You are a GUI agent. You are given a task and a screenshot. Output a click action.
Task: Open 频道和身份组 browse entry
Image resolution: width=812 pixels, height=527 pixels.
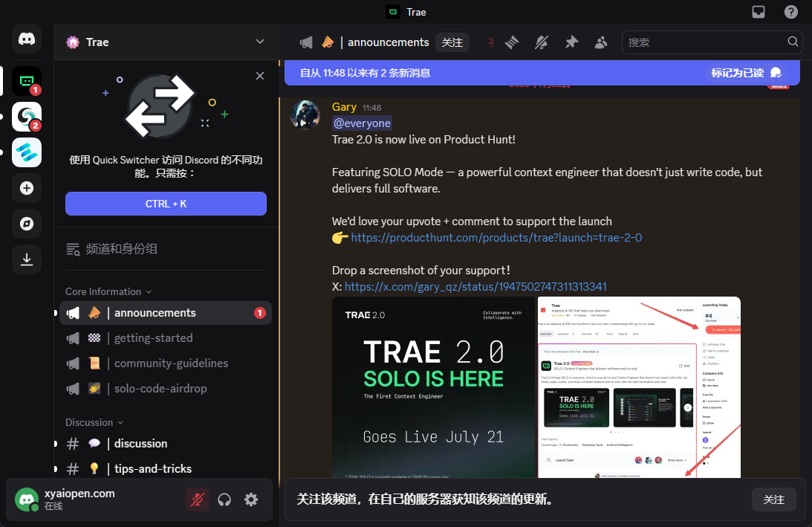click(166, 249)
